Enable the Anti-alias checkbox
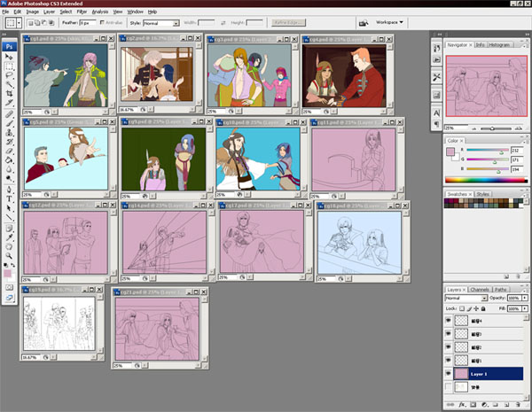Image resolution: width=532 pixels, height=412 pixels. (x=102, y=23)
